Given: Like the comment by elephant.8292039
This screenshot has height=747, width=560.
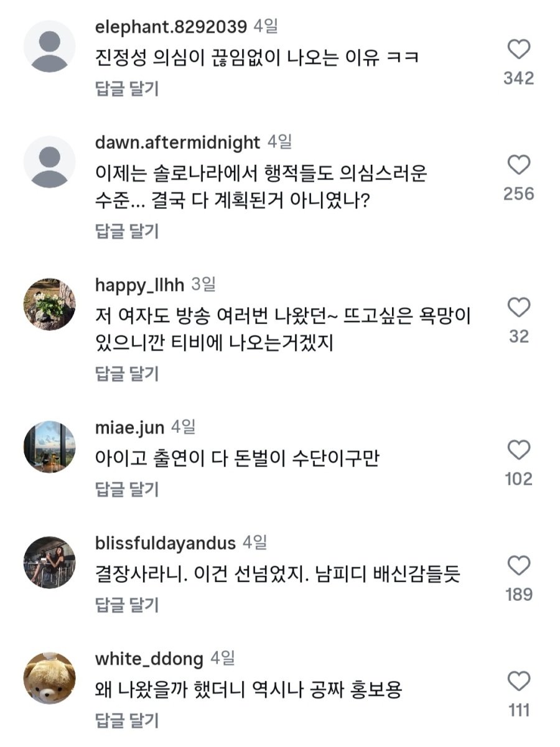Looking at the screenshot, I should [x=519, y=49].
